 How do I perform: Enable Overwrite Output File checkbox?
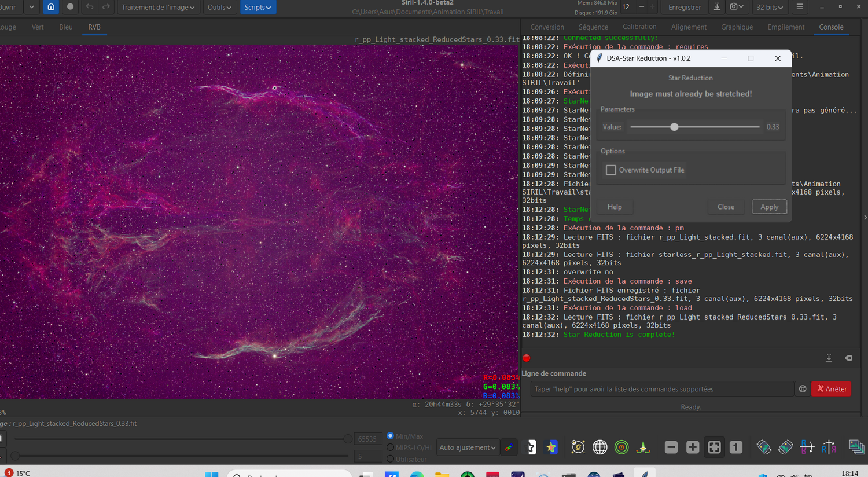click(611, 170)
